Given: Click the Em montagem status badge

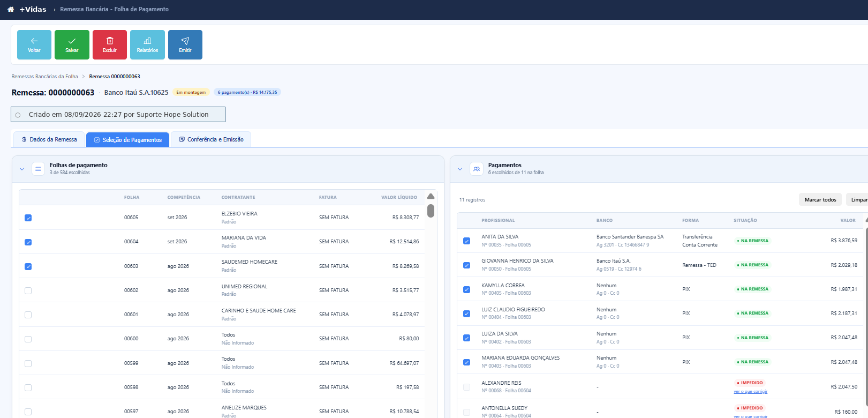Looking at the screenshot, I should (x=191, y=92).
